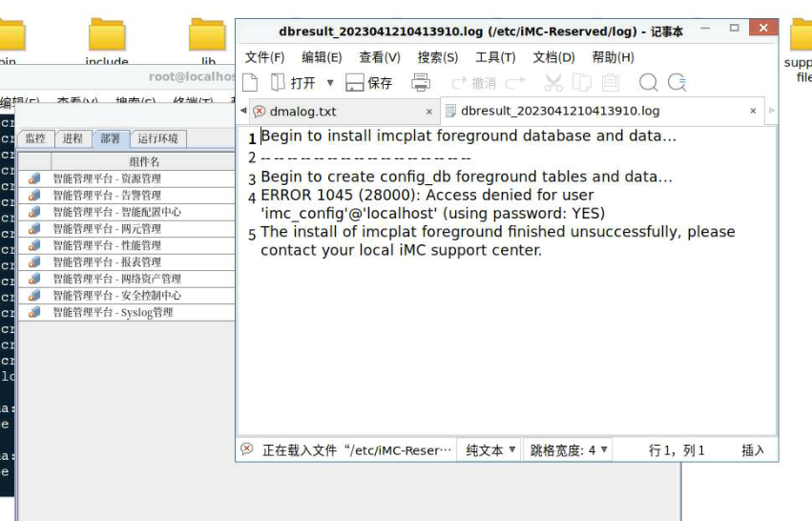The width and height of the screenshot is (812, 521).
Task: Save the file with the 保存 button
Action: pyautogui.click(x=368, y=82)
